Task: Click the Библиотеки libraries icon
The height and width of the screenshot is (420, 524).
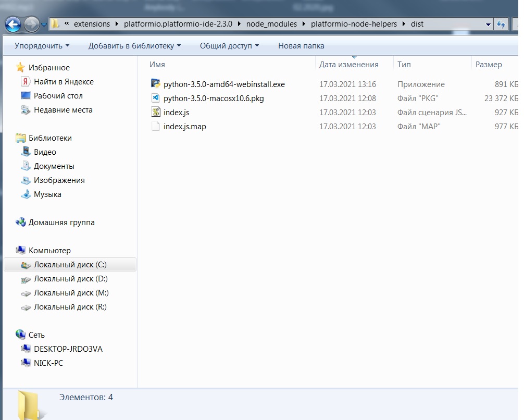Action: 21,138
